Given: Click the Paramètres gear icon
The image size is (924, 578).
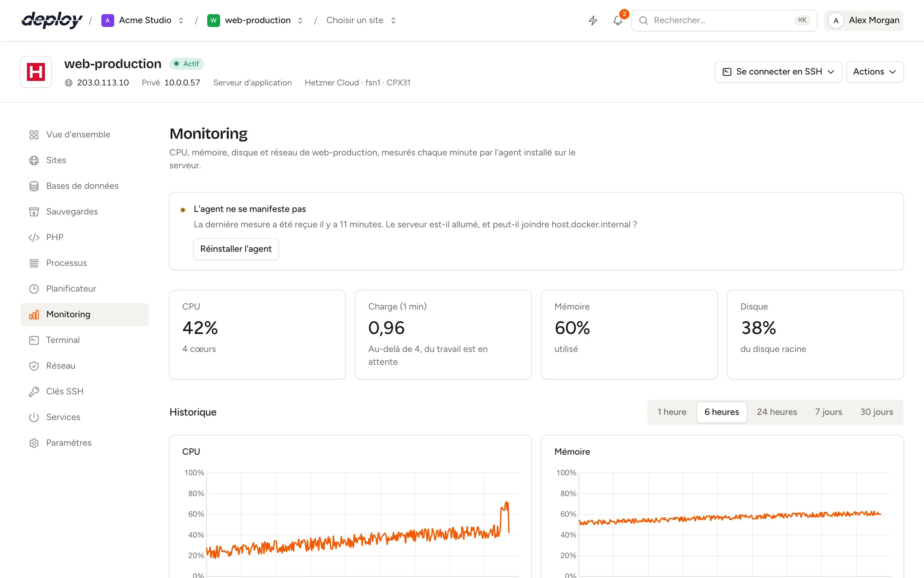Looking at the screenshot, I should pyautogui.click(x=34, y=443).
